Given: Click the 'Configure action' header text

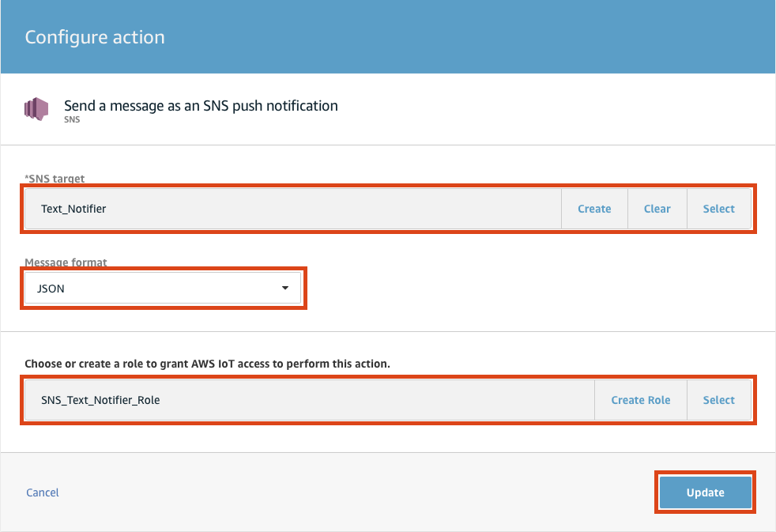Looking at the screenshot, I should coord(95,37).
